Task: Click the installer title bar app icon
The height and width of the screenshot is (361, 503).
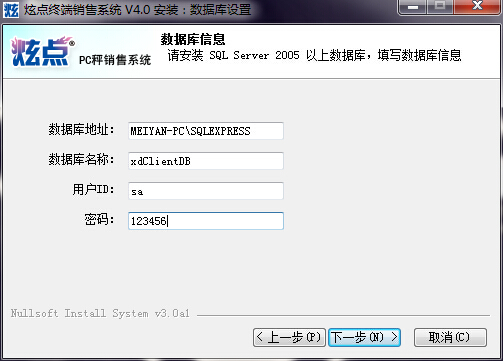Action: pyautogui.click(x=11, y=10)
